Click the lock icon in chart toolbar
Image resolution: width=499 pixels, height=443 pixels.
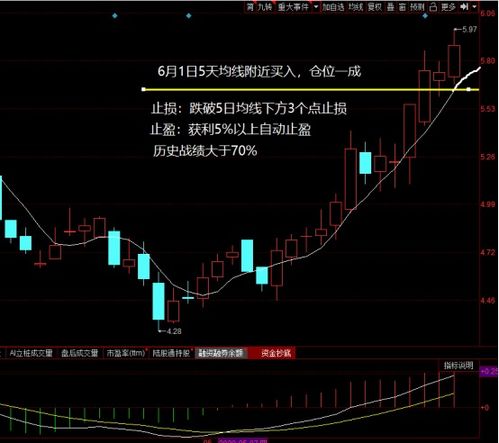tap(433, 7)
